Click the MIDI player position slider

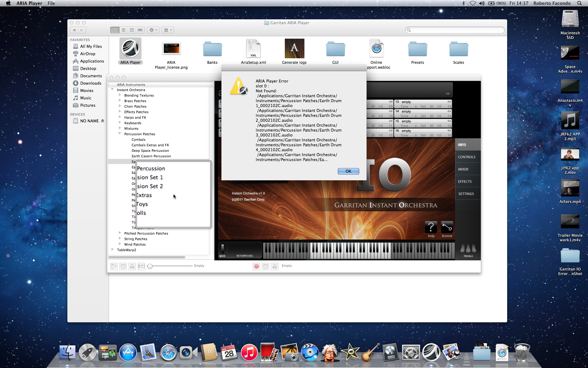[150, 266]
